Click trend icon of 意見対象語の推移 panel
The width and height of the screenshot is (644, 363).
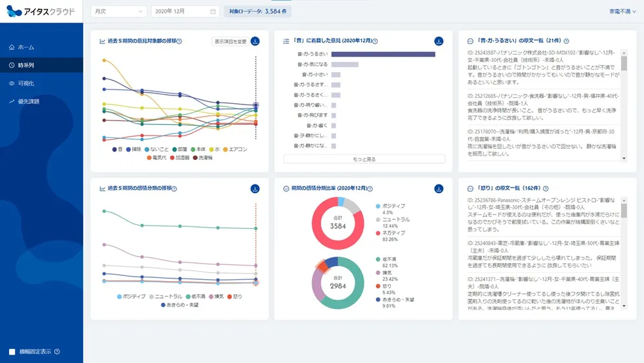coord(102,41)
